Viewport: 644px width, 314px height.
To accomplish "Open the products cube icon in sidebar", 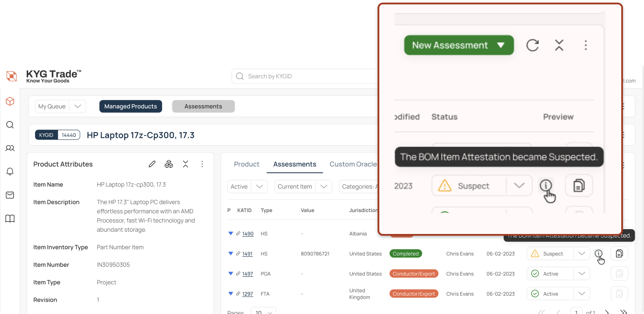I will pos(10,101).
